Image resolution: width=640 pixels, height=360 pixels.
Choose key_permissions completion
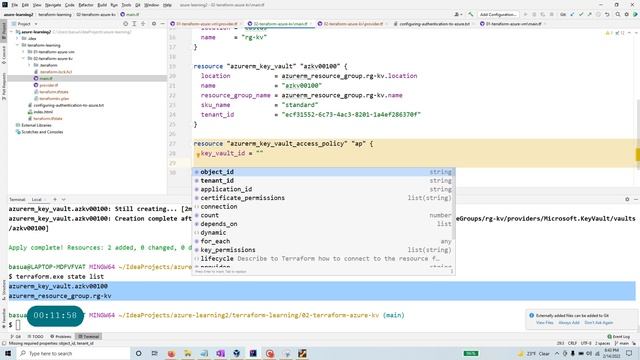pyautogui.click(x=323, y=250)
